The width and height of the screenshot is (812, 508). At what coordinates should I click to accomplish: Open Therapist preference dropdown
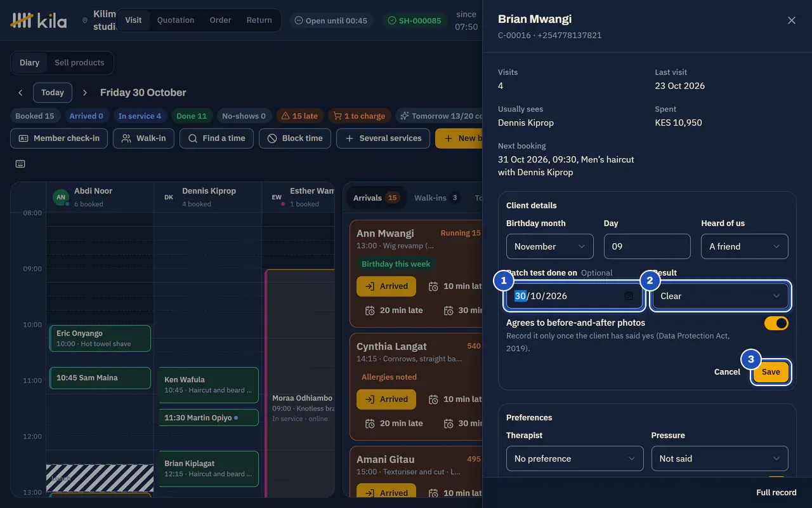click(x=575, y=458)
